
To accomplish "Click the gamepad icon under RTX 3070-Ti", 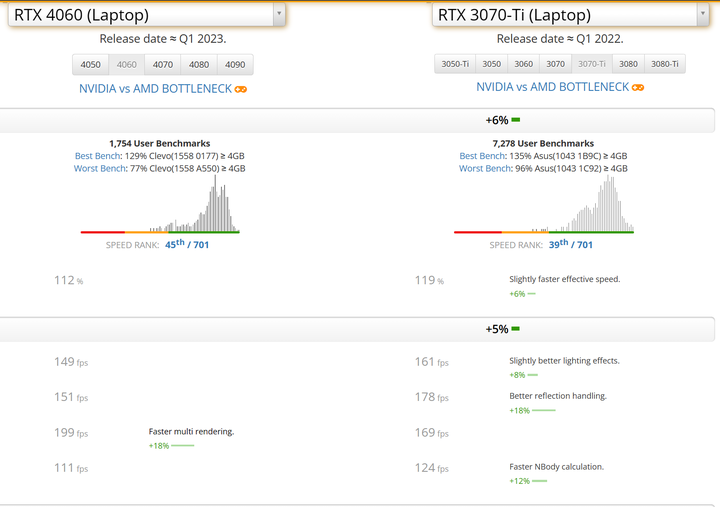I will [x=638, y=88].
